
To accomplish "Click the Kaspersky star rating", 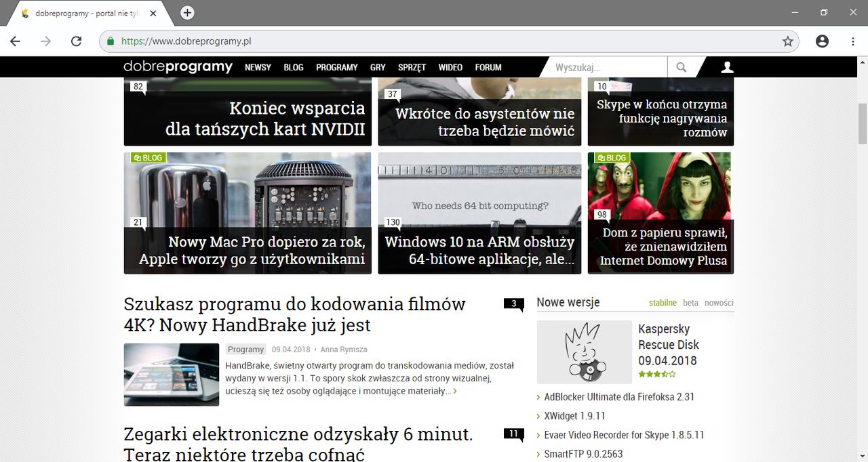I will pyautogui.click(x=657, y=374).
